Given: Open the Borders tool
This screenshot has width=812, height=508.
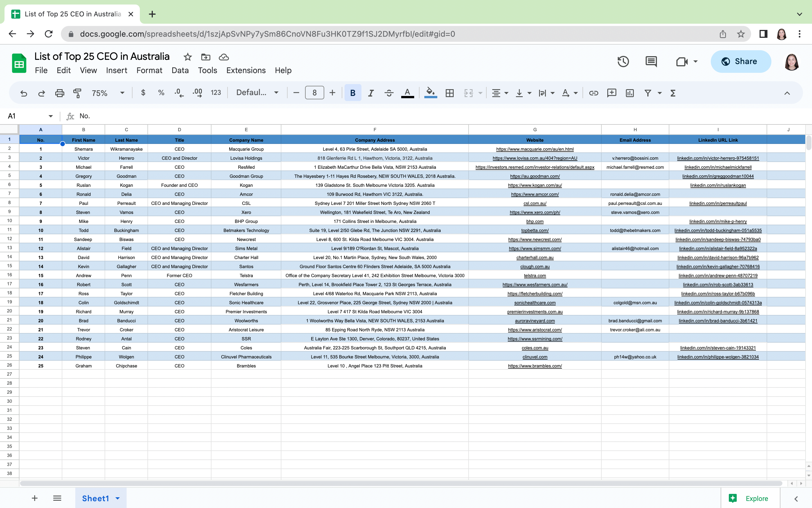Looking at the screenshot, I should (x=450, y=93).
